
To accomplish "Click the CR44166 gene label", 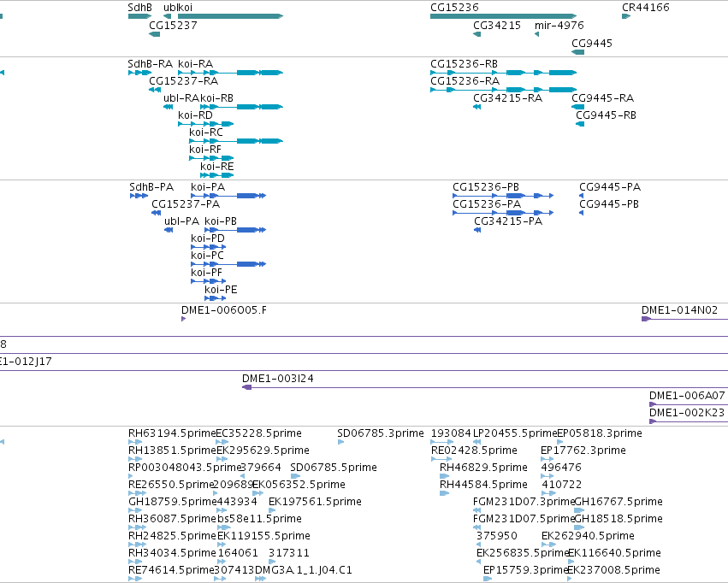I will click(x=645, y=8).
